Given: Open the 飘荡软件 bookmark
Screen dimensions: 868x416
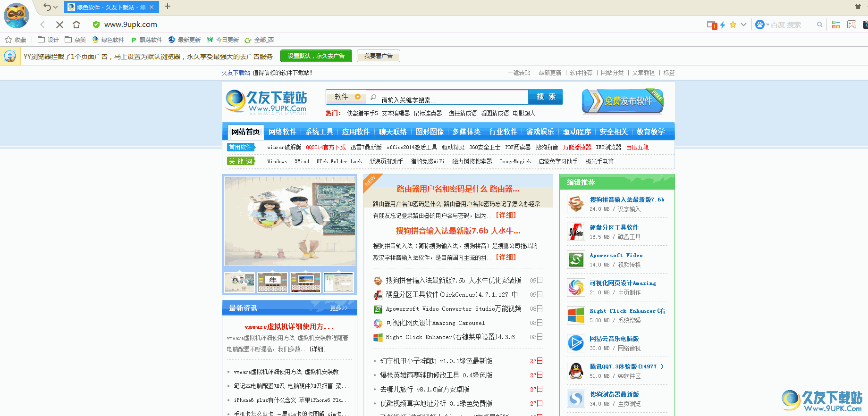Looking at the screenshot, I should (x=147, y=40).
